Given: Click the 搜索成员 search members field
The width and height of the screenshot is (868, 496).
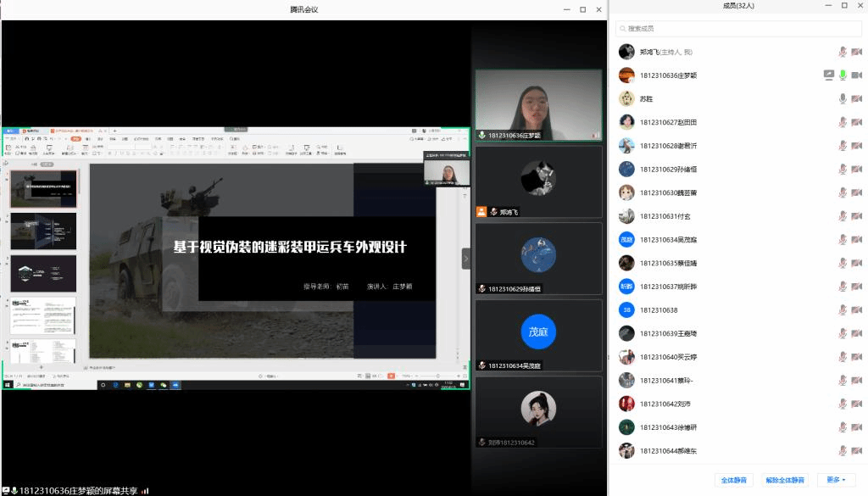Looking at the screenshot, I should pyautogui.click(x=737, y=29).
